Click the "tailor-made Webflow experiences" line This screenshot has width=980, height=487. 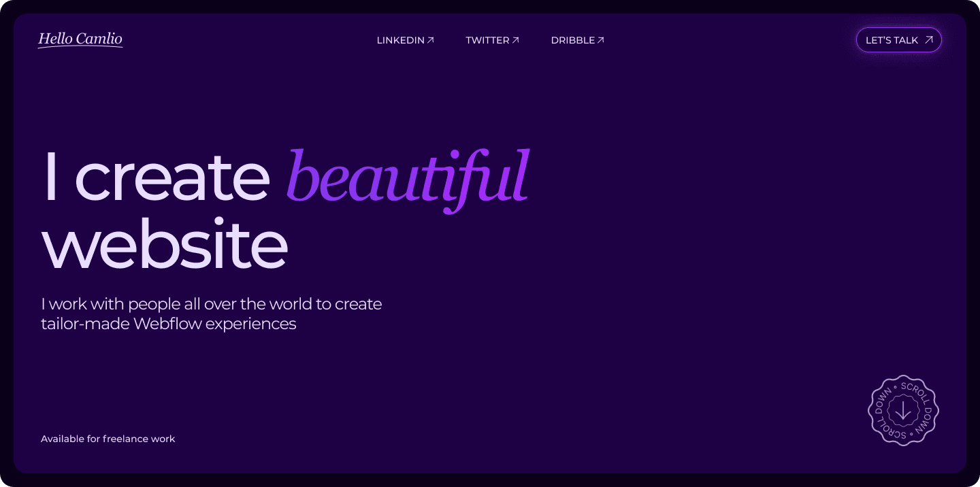coord(168,324)
